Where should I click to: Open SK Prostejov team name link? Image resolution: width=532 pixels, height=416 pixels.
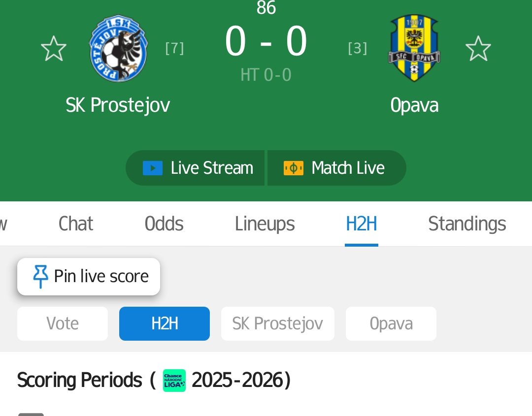[118, 105]
